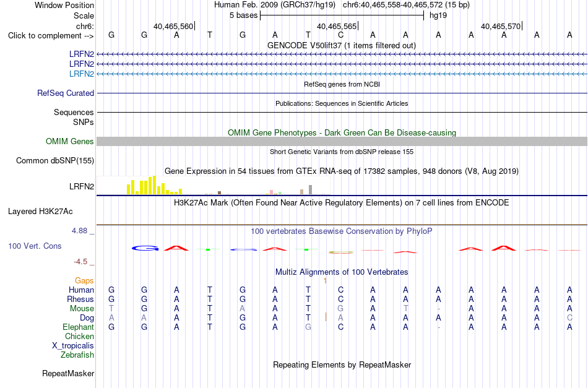
Task: Select the Chicken species label
Action: (79, 336)
